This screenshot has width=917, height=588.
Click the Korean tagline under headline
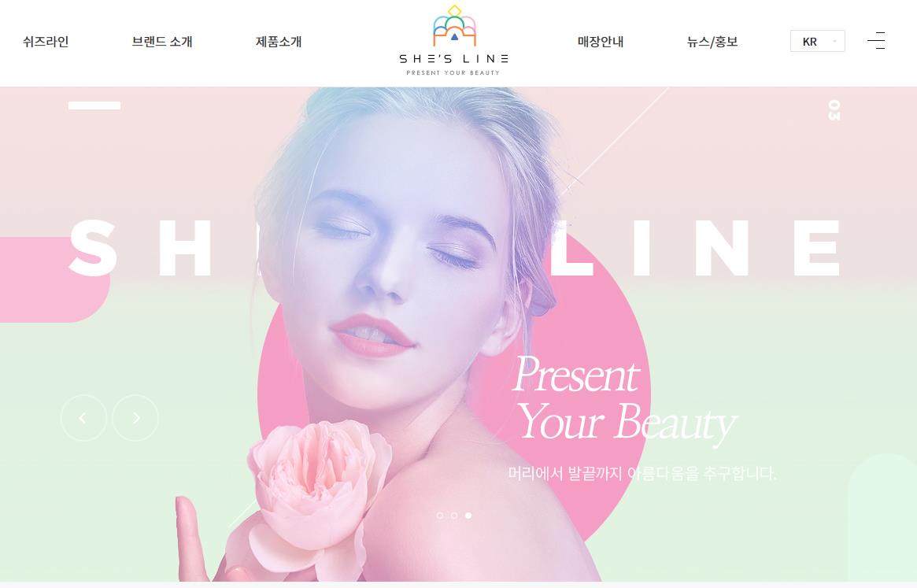point(642,473)
